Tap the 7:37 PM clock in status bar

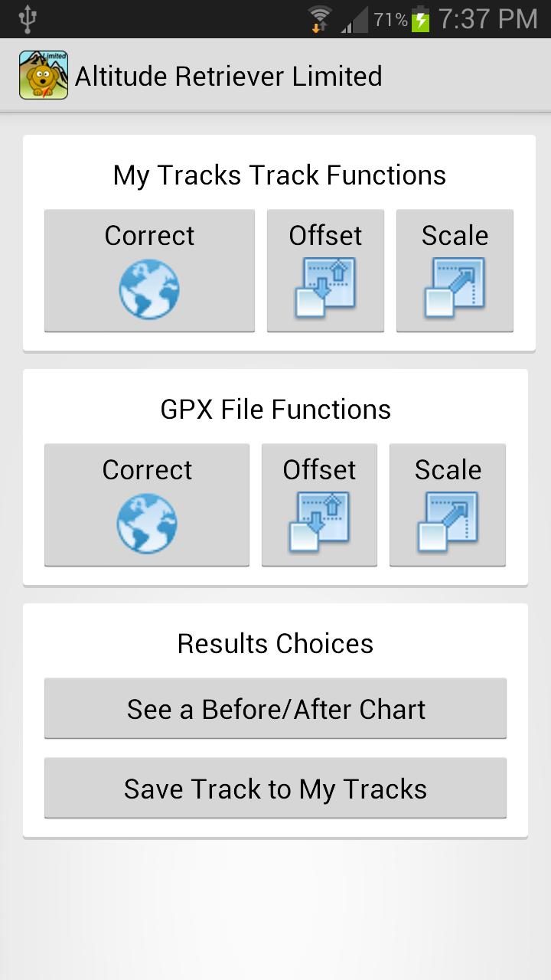[488, 19]
